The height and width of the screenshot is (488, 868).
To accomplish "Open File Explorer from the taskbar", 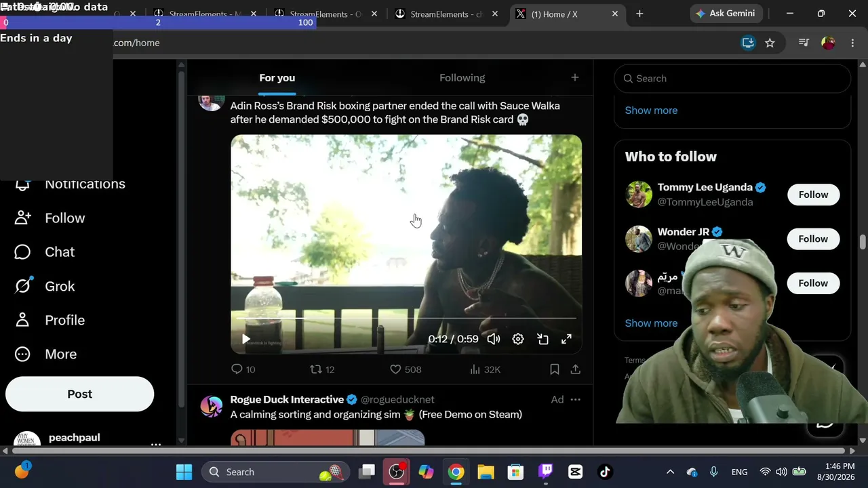I will point(486,472).
